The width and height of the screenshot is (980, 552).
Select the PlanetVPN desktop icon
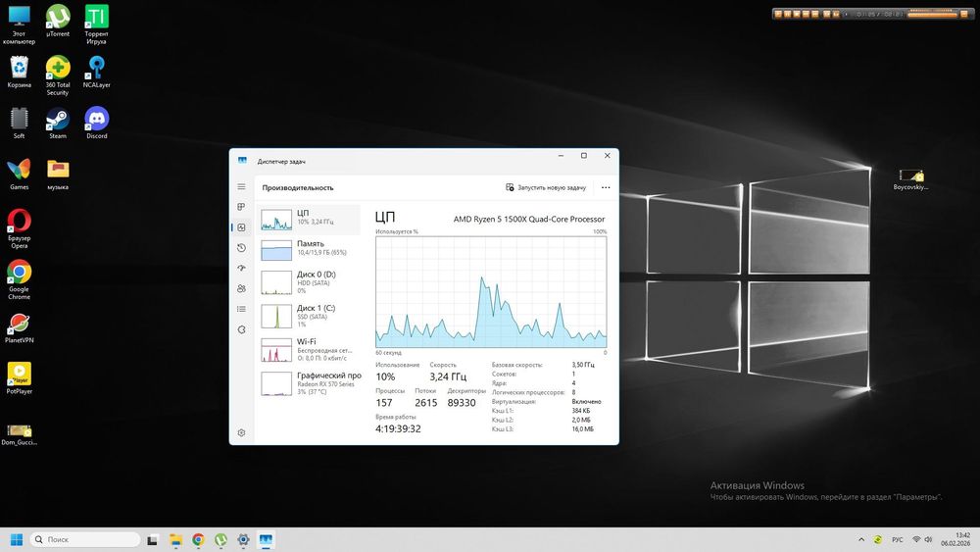(x=19, y=328)
